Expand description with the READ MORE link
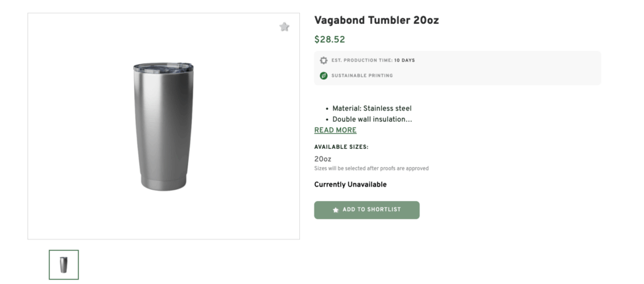The height and width of the screenshot is (284, 644). pyautogui.click(x=335, y=130)
